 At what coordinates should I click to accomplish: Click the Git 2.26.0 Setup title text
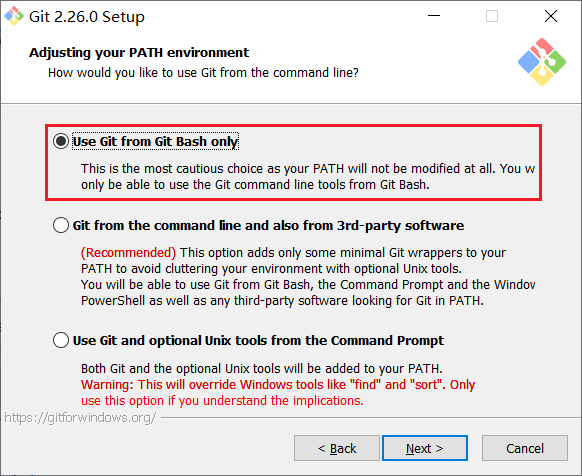87,17
